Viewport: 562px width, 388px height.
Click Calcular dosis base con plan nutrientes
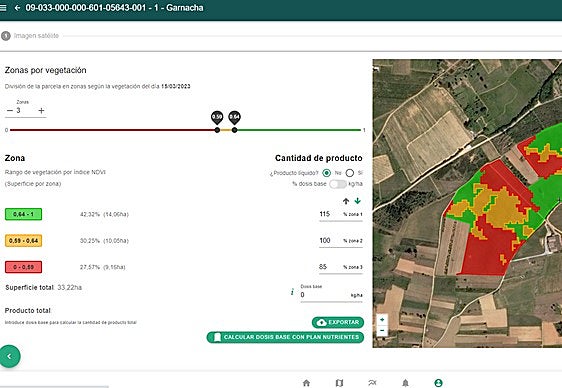[x=285, y=337]
